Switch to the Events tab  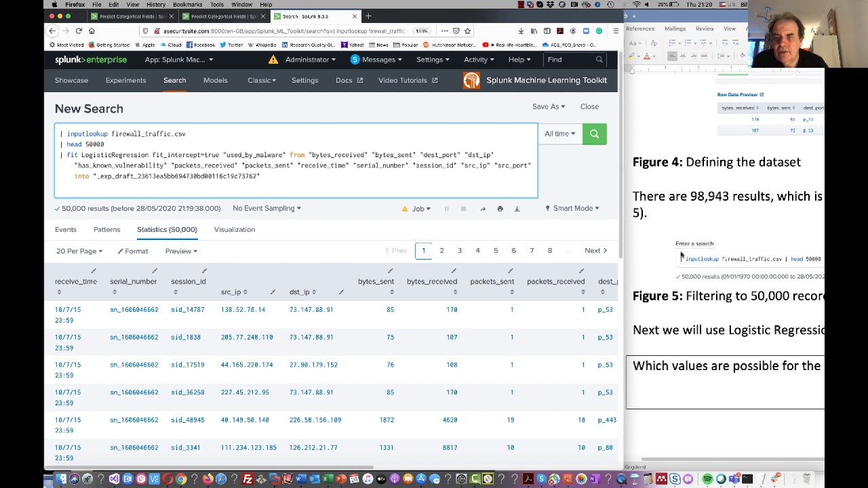[66, 229]
